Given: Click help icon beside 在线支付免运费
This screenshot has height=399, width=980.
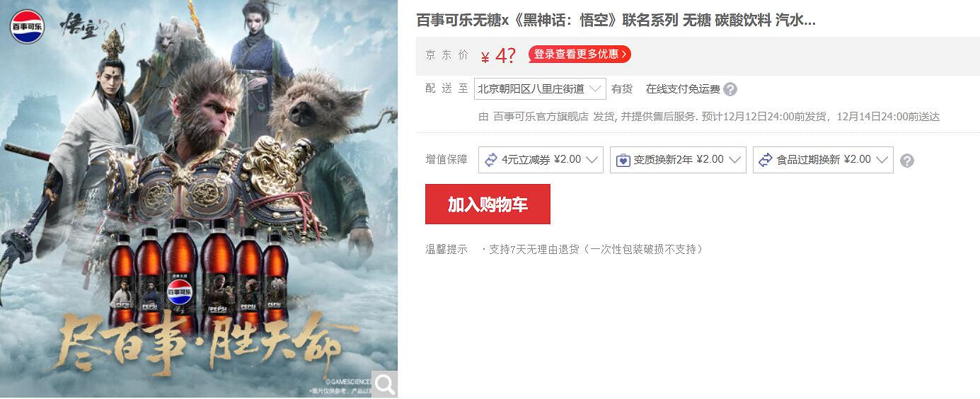Looking at the screenshot, I should (730, 89).
